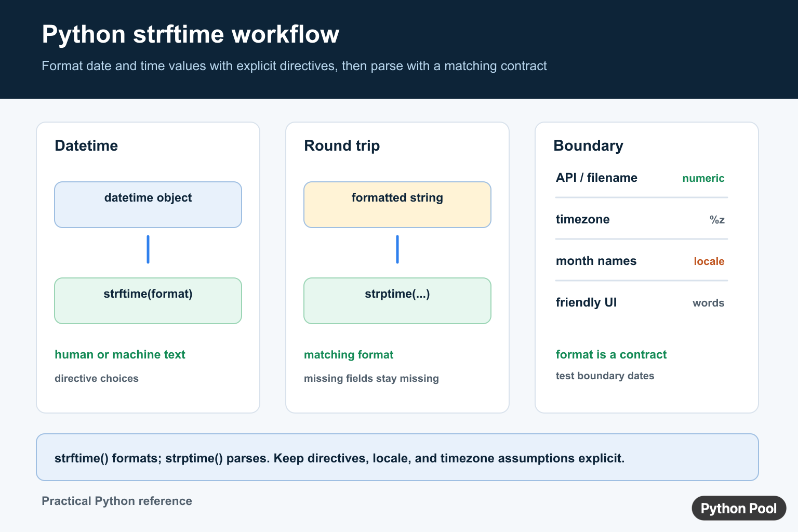Click the 'friendly UI' row label
Screen dimensions: 798x532
(x=586, y=302)
